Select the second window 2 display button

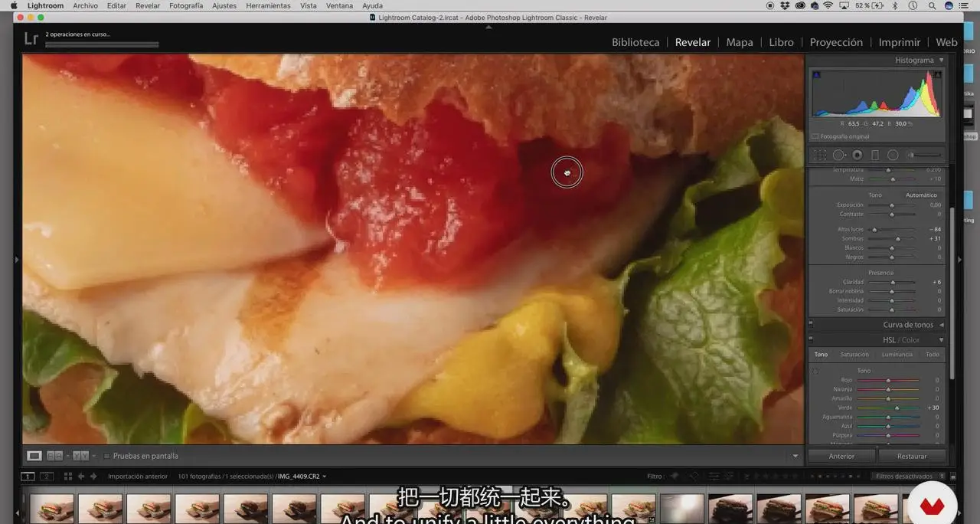(x=46, y=477)
